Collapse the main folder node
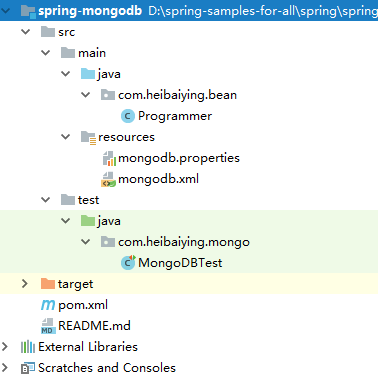The width and height of the screenshot is (378, 387). [45, 53]
